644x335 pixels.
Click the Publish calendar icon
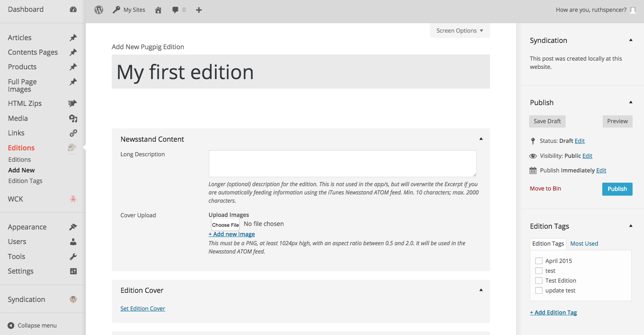pyautogui.click(x=533, y=170)
